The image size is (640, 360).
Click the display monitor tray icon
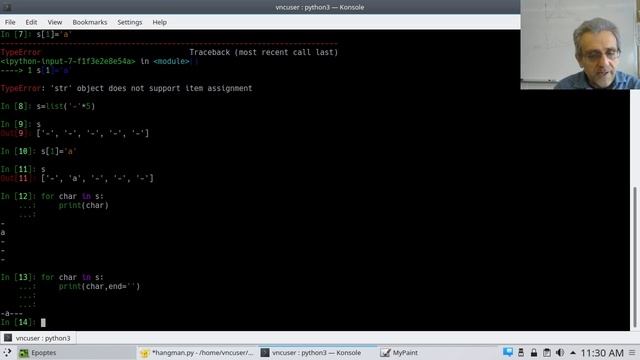click(x=508, y=352)
